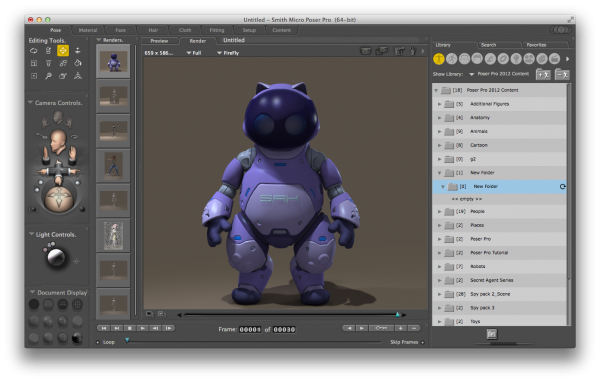
Task: Select the Rotate editing tool
Action: tap(34, 51)
